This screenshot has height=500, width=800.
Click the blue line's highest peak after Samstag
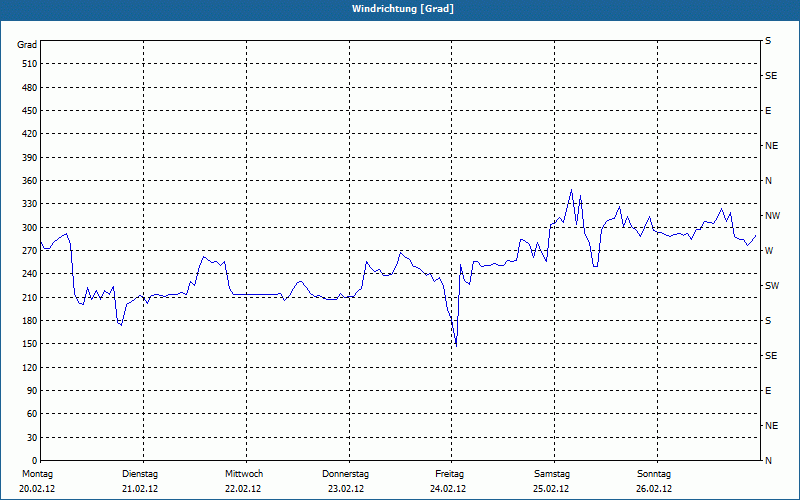click(571, 190)
